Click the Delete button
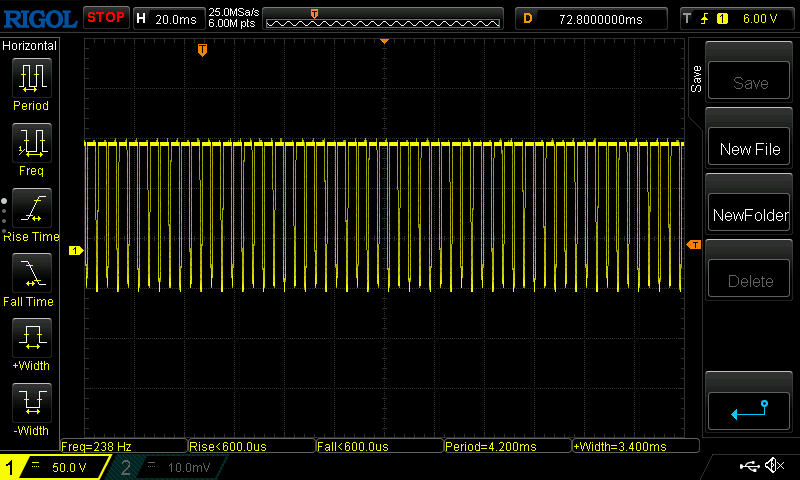 point(748,279)
